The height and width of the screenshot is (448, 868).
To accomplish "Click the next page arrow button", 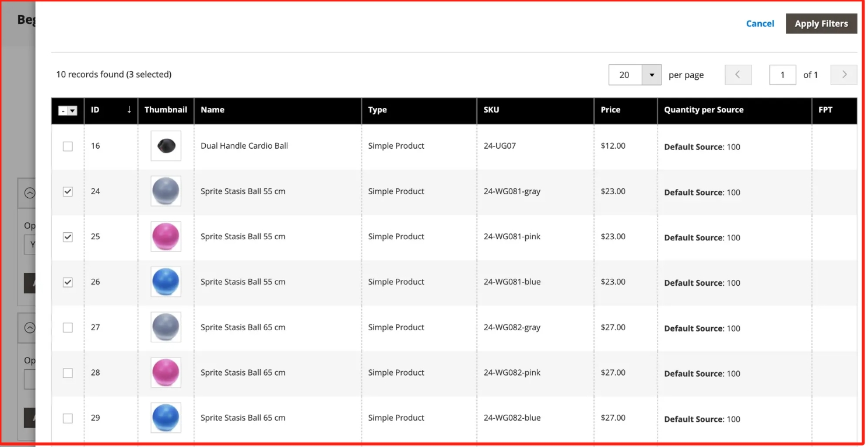I will pos(844,75).
